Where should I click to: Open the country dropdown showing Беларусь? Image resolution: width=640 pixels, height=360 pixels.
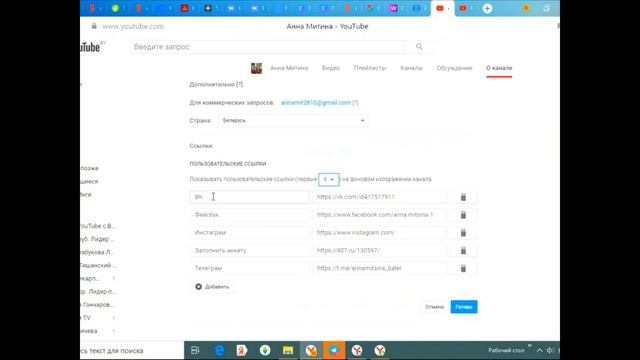[x=293, y=120]
